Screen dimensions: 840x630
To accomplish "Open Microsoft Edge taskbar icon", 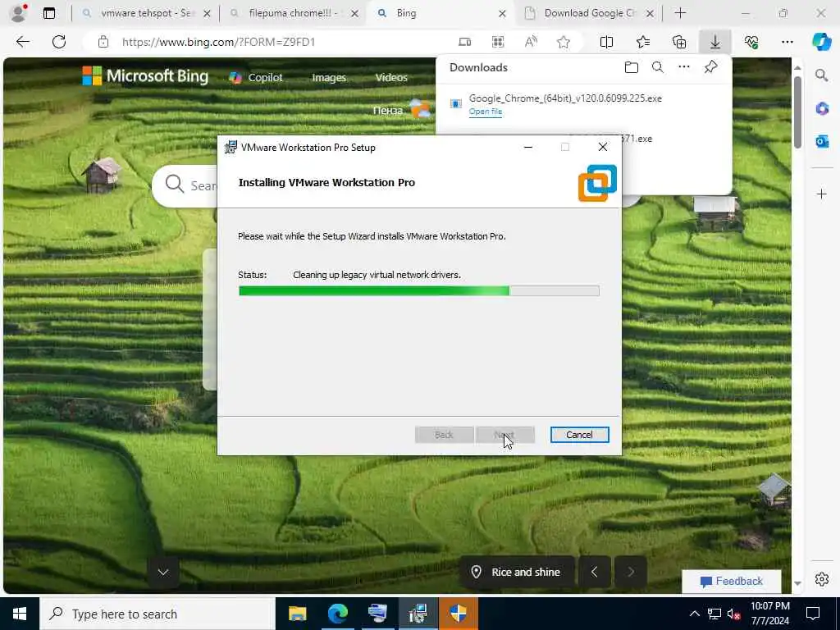I will [x=337, y=614].
